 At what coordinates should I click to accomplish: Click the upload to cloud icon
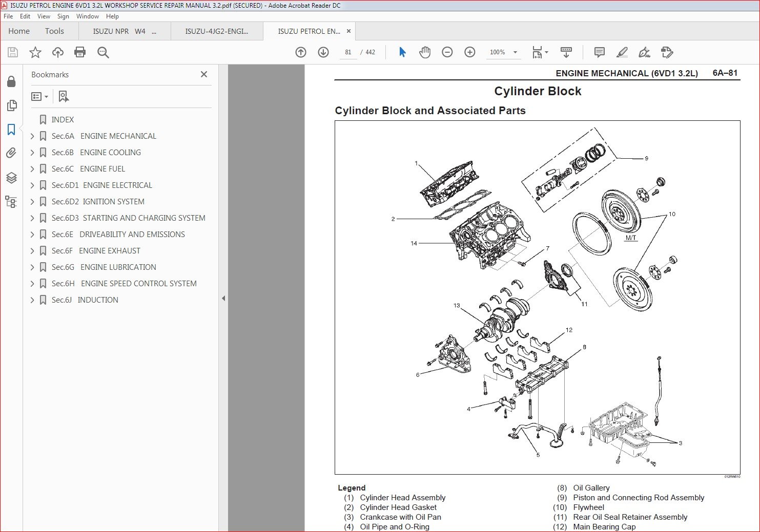[58, 52]
